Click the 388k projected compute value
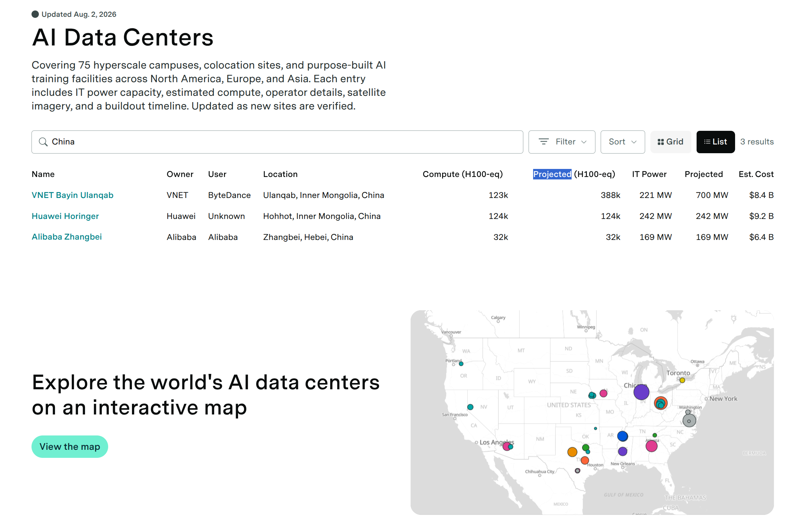Viewport: 796px width, 532px height. [610, 195]
